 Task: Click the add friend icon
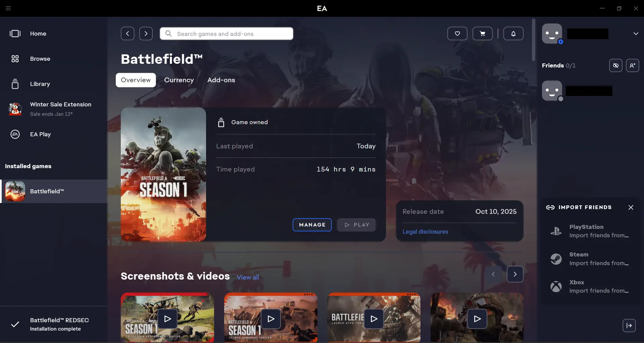[x=632, y=65]
